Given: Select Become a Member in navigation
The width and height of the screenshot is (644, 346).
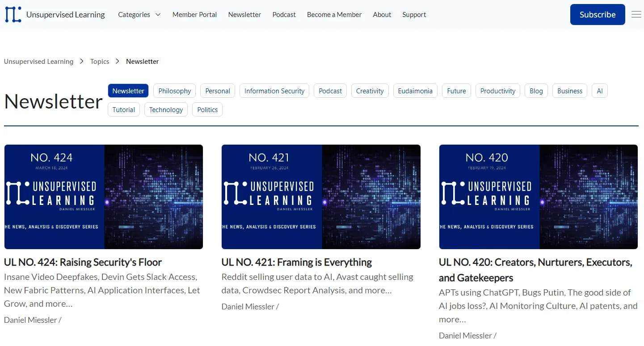Looking at the screenshot, I should 334,15.
